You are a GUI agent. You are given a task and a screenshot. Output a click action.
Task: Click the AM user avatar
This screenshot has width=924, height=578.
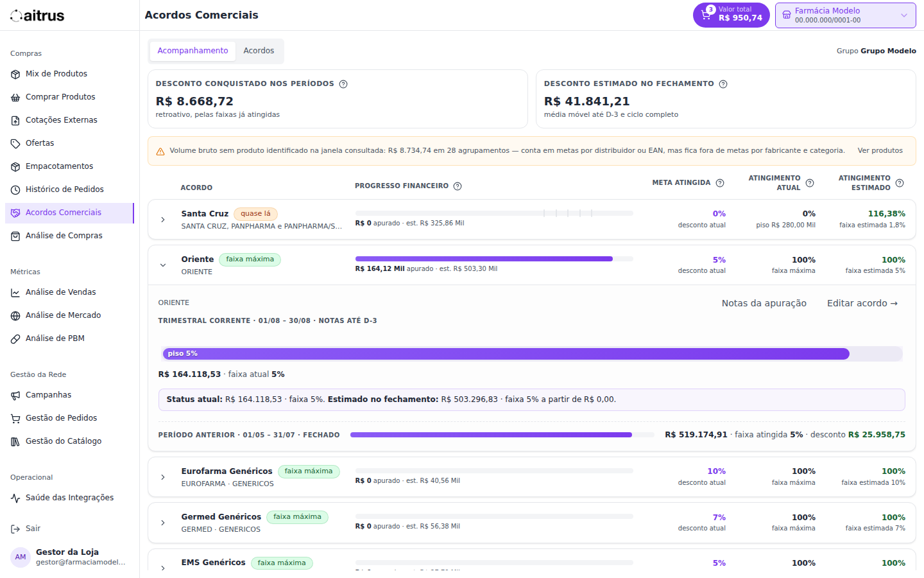point(21,557)
